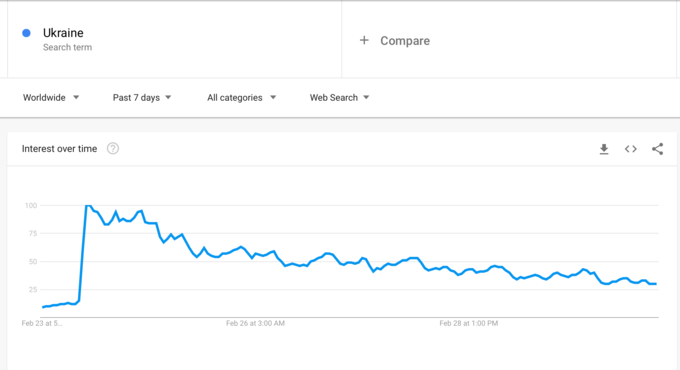Edit the Ukraine search term
The image size is (680, 370).
click(63, 33)
